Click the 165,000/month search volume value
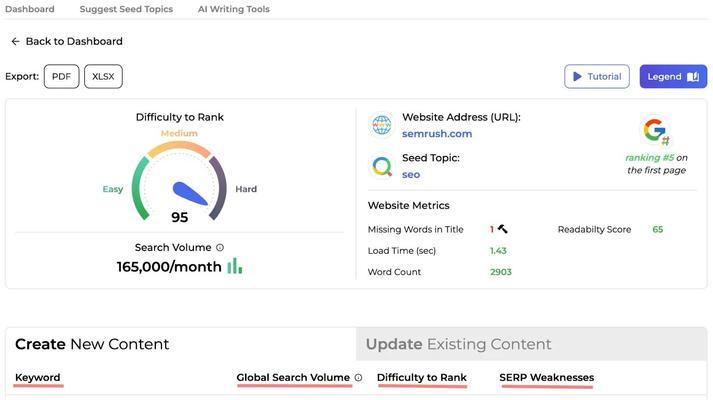Image resolution: width=713 pixels, height=400 pixels. [x=169, y=266]
